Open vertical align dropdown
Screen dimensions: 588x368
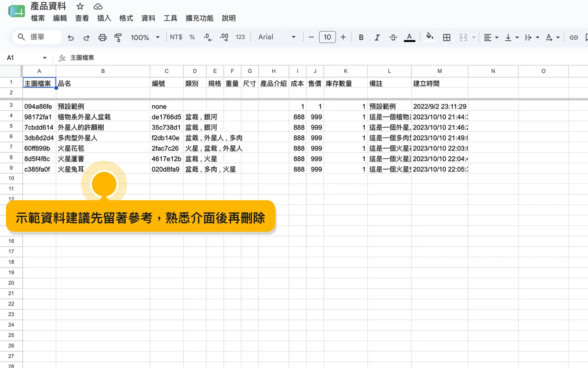(512, 37)
